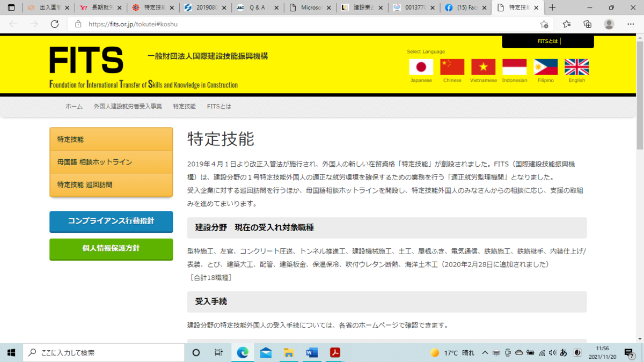Click the black FITSとは header button
644x362 pixels.
pos(548,42)
